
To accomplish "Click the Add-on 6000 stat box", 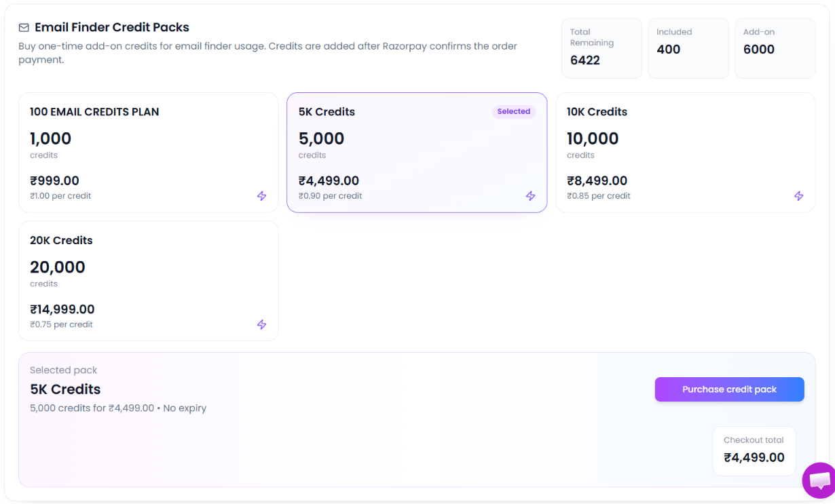I will point(775,48).
